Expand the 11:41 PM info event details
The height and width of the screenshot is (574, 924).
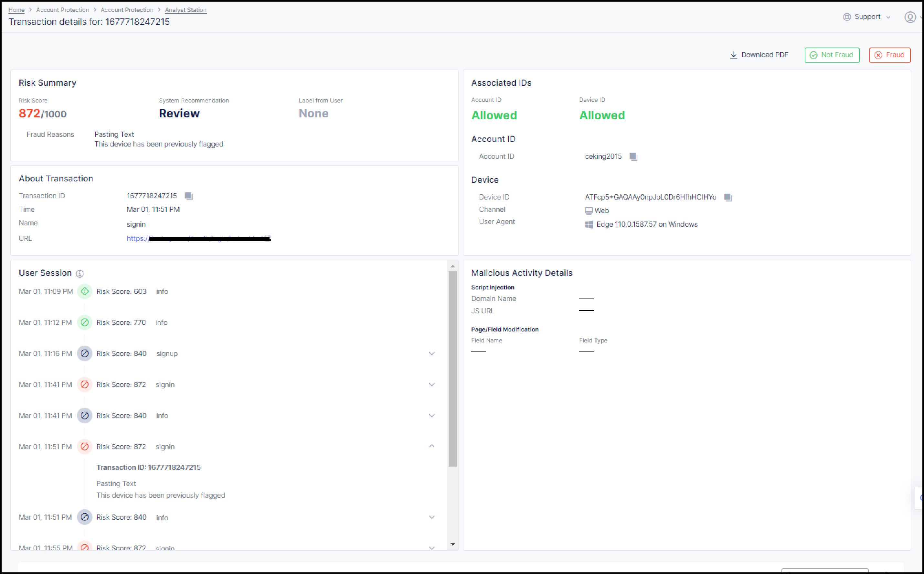click(432, 415)
